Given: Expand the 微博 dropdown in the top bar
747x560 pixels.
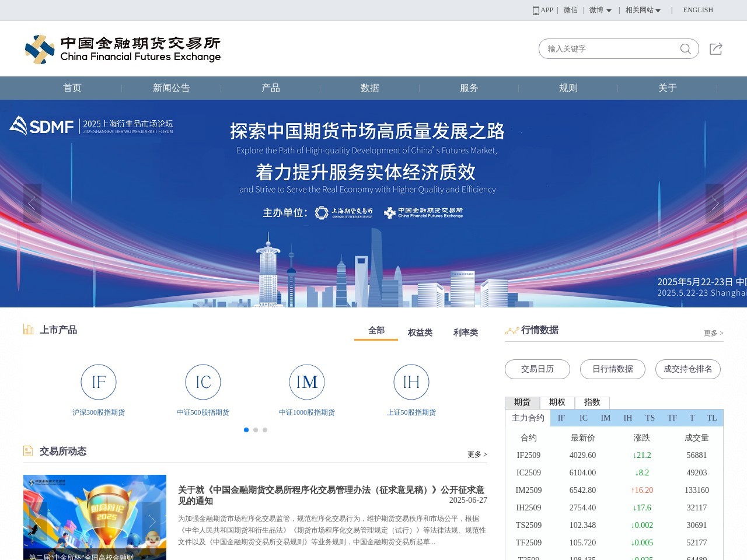Looking at the screenshot, I should tap(600, 10).
